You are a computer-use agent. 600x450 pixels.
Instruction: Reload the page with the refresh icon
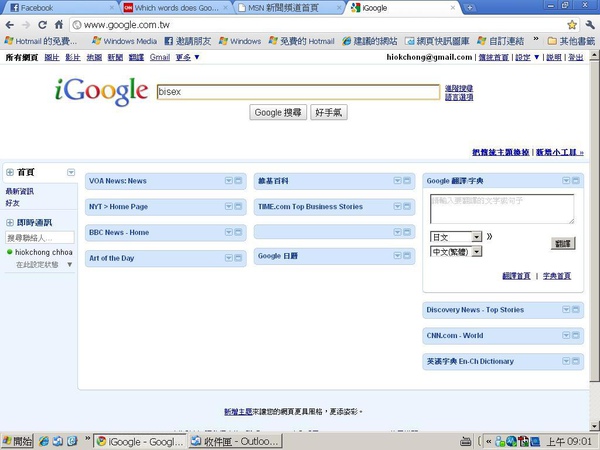point(42,25)
